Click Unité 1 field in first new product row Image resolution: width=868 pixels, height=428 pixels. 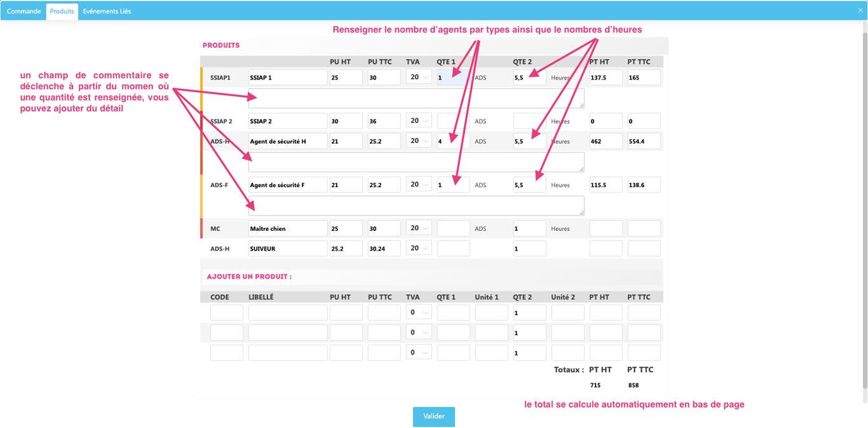(x=492, y=313)
